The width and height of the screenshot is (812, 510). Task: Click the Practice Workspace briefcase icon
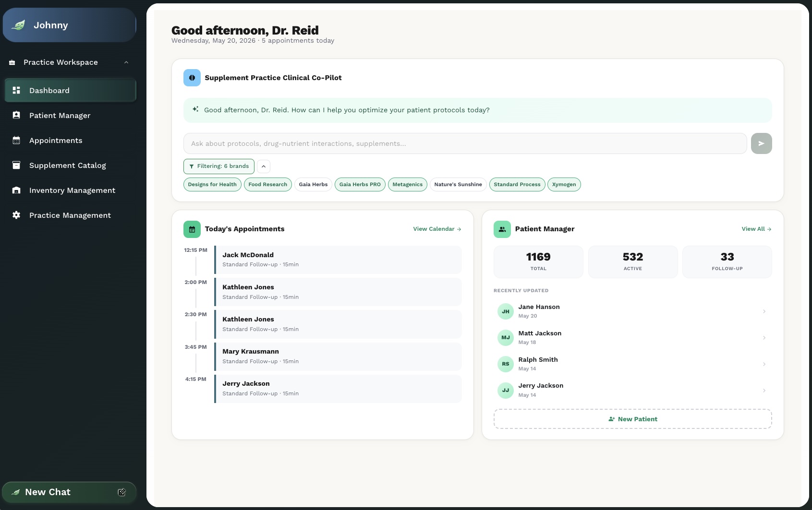(x=12, y=62)
